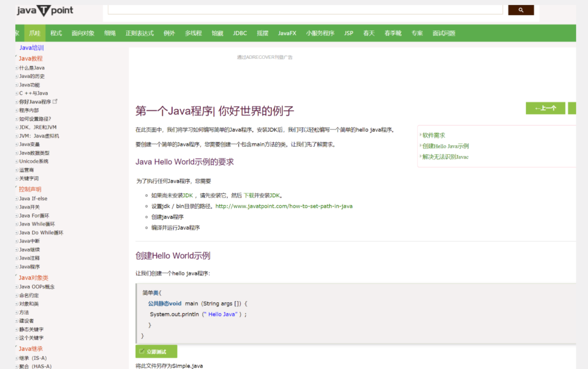Open Java功能 sidebar link
Screen dimensions: 588x369
pos(29,85)
